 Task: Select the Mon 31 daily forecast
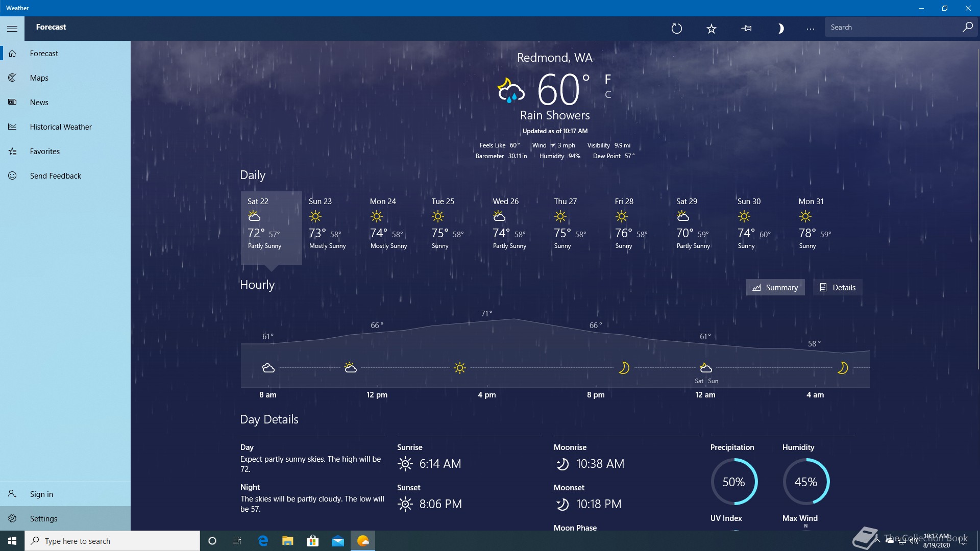[x=822, y=228]
